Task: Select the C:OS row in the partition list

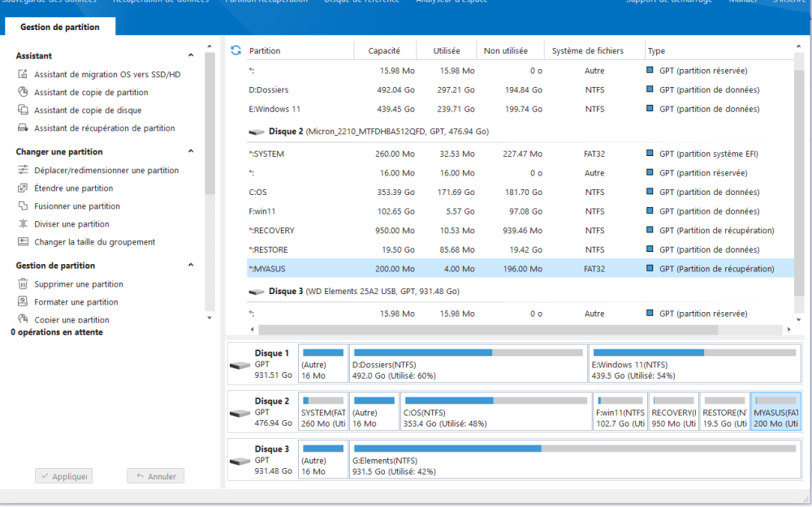Action: pos(520,192)
